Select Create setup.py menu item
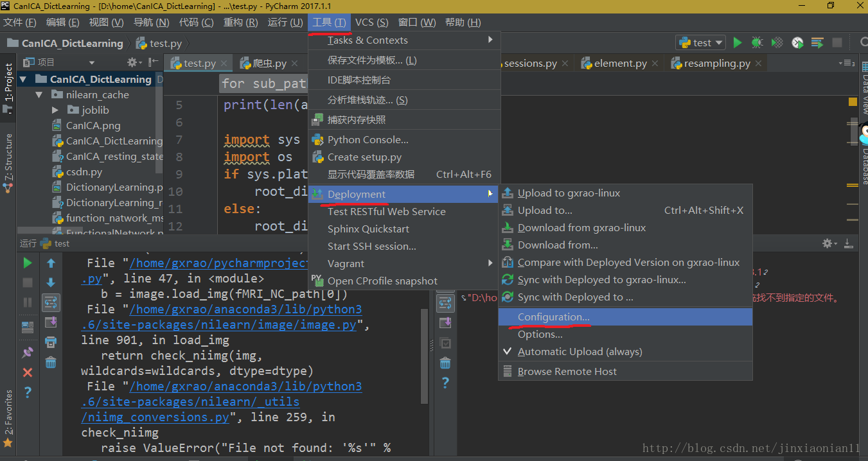The image size is (868, 461). (404, 157)
